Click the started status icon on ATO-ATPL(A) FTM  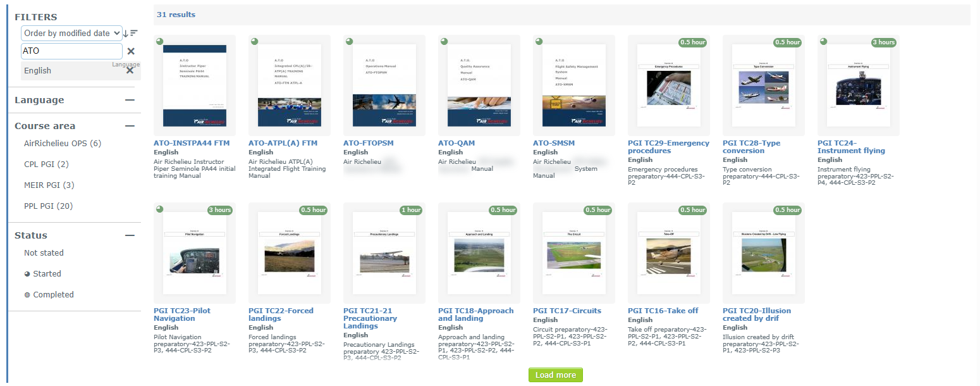[254, 41]
